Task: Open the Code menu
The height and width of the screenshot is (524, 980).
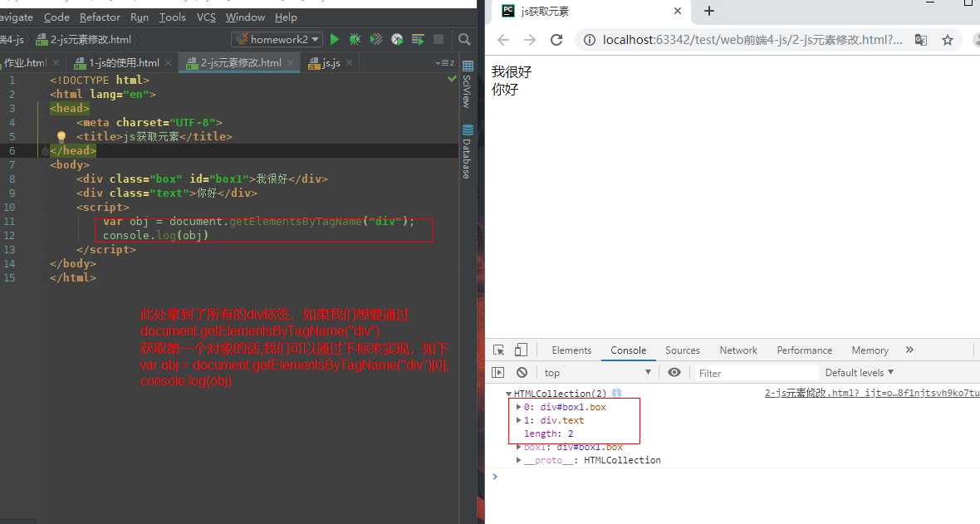Action: [56, 17]
